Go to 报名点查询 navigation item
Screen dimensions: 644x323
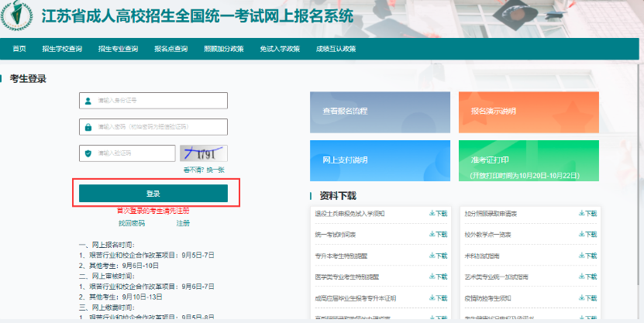coord(170,49)
